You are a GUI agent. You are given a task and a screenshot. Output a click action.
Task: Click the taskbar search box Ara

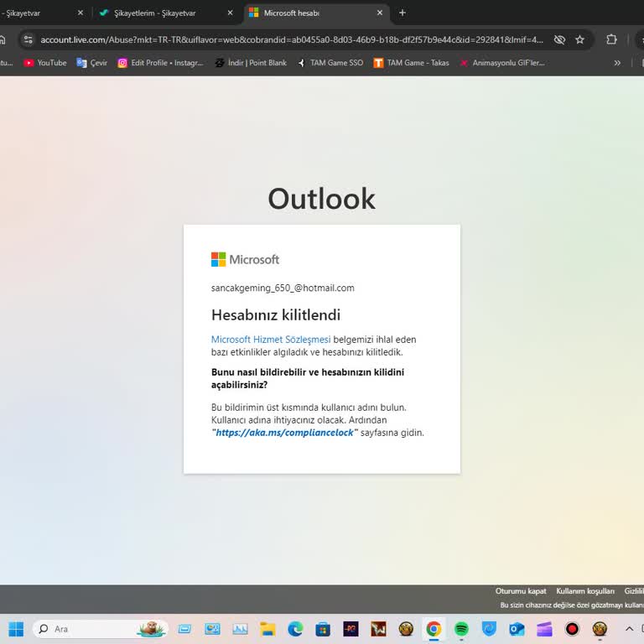[x=101, y=628]
